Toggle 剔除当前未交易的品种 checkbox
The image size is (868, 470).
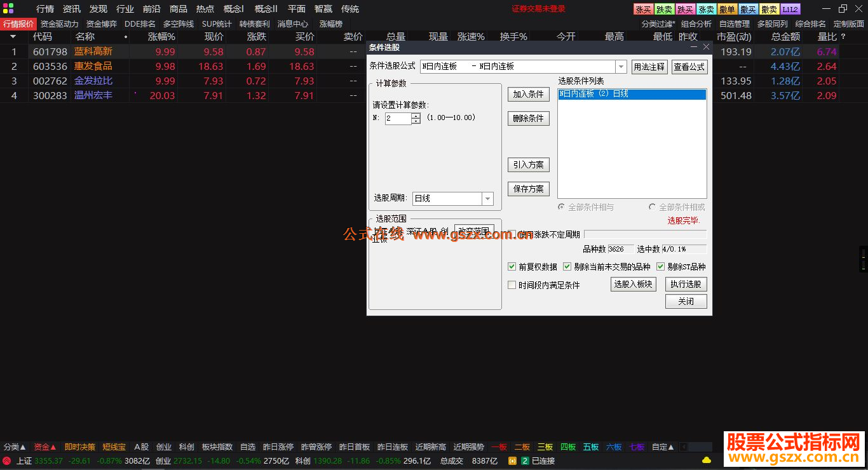[x=567, y=267]
